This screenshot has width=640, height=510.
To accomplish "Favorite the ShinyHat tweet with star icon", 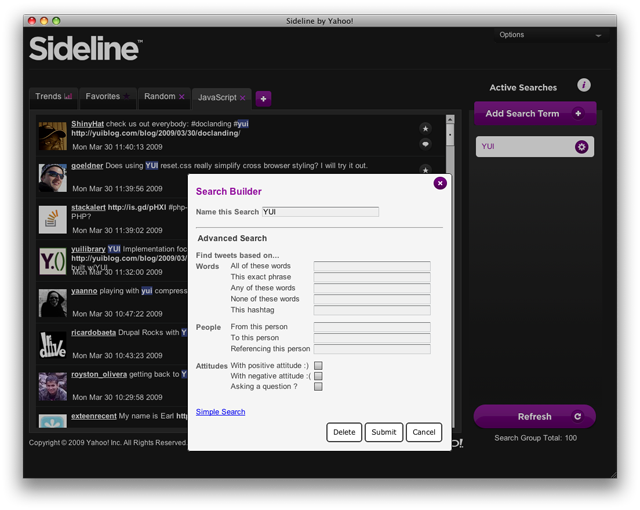I will (x=425, y=129).
